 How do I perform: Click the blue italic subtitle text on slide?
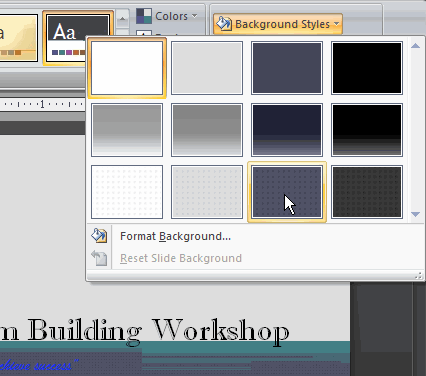pos(38,365)
